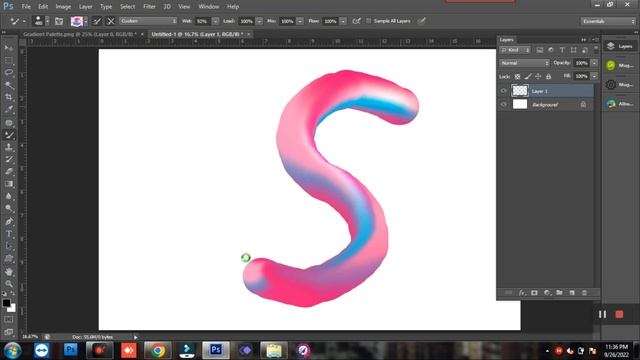Select the Move tool
The width and height of the screenshot is (640, 360).
(x=9, y=48)
